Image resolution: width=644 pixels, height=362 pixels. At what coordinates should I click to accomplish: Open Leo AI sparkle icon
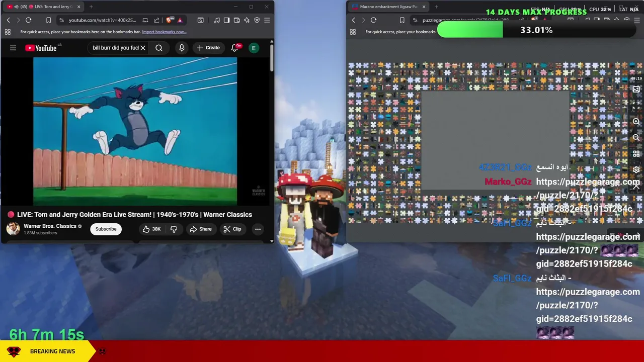247,20
